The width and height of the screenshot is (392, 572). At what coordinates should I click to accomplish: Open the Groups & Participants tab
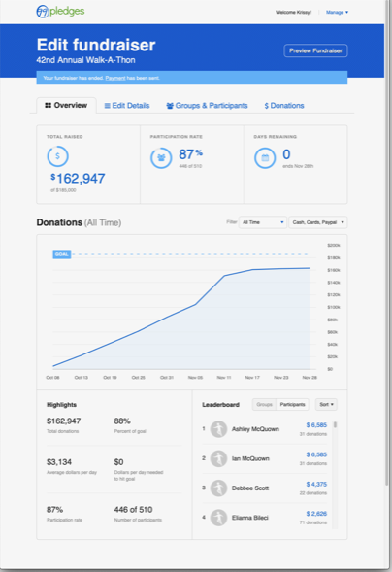click(207, 106)
